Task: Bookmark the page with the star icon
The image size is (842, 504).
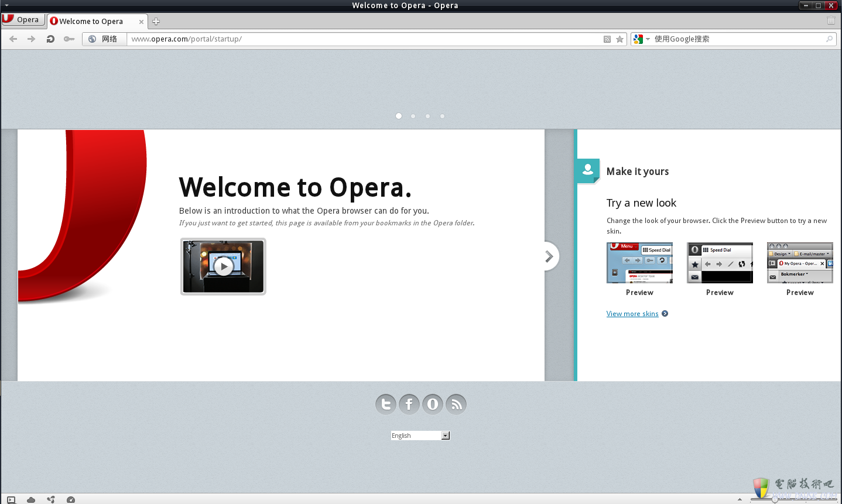Action: (x=619, y=39)
